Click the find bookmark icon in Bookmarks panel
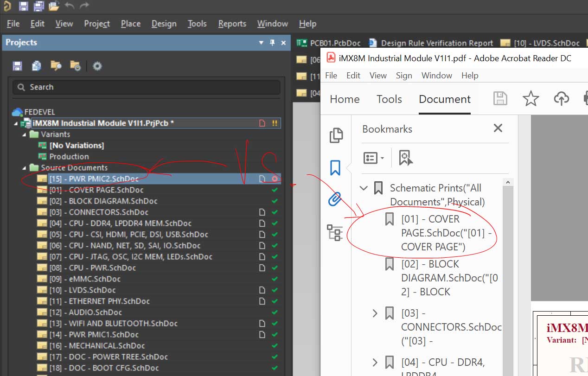588x376 pixels. (x=406, y=158)
